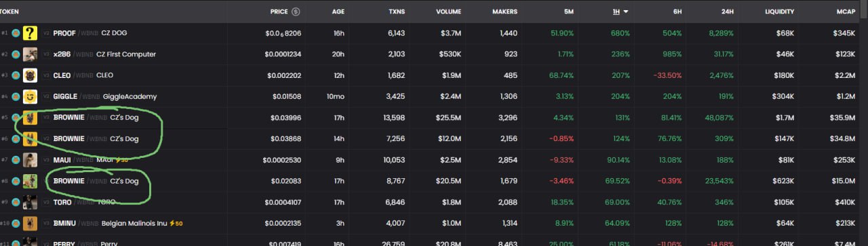Click the TORO price $0.0004107

pyautogui.click(x=282, y=202)
